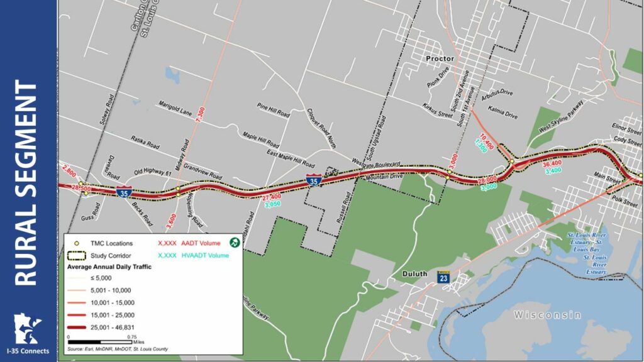Click the RURAL SEGMENT sidebar title

point(26,183)
